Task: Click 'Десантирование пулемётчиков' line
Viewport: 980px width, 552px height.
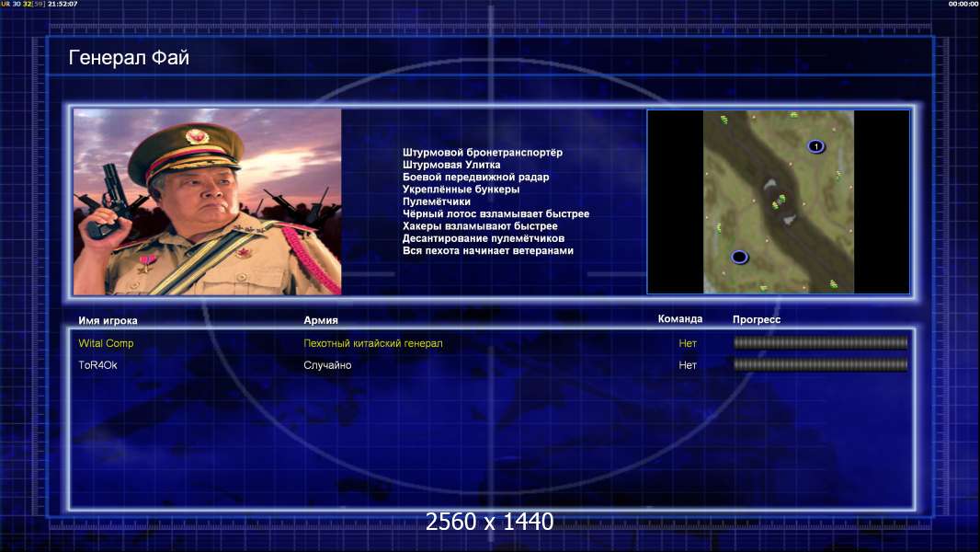Action: tap(484, 238)
